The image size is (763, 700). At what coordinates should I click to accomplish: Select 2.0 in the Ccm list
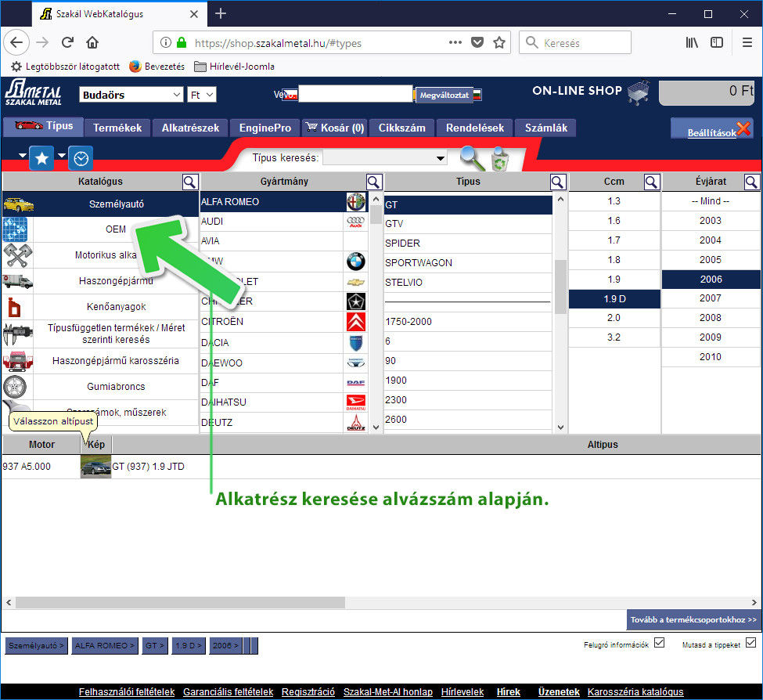point(614,318)
